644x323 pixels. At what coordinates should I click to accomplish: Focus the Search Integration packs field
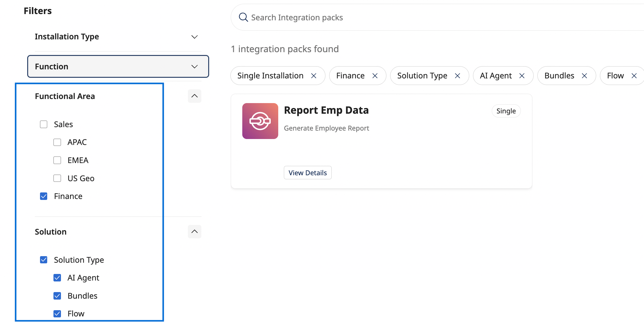[x=438, y=17]
